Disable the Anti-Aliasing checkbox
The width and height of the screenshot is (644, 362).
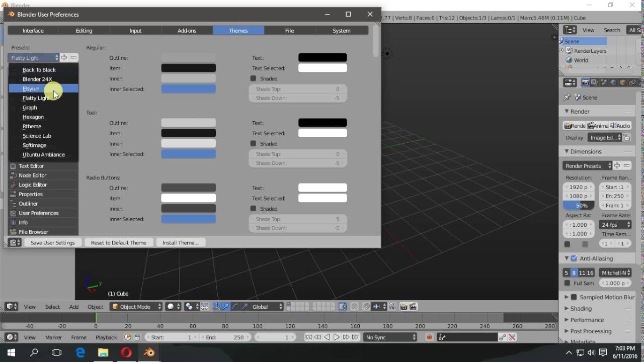click(x=574, y=258)
